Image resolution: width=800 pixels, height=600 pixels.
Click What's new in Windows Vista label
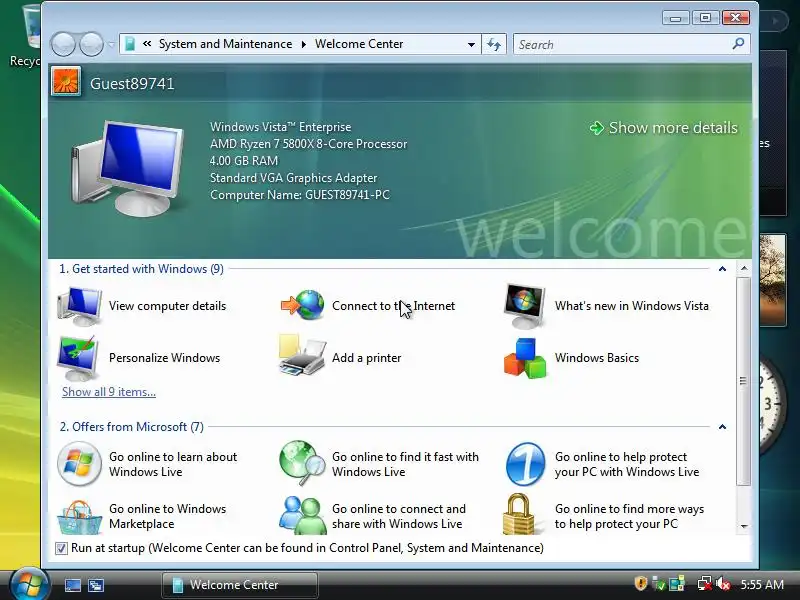[x=632, y=306]
